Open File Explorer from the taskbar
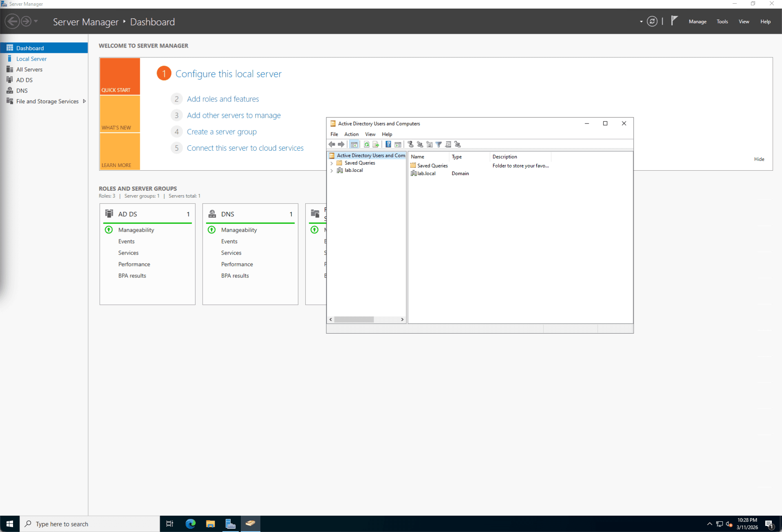The image size is (782, 532). (210, 523)
